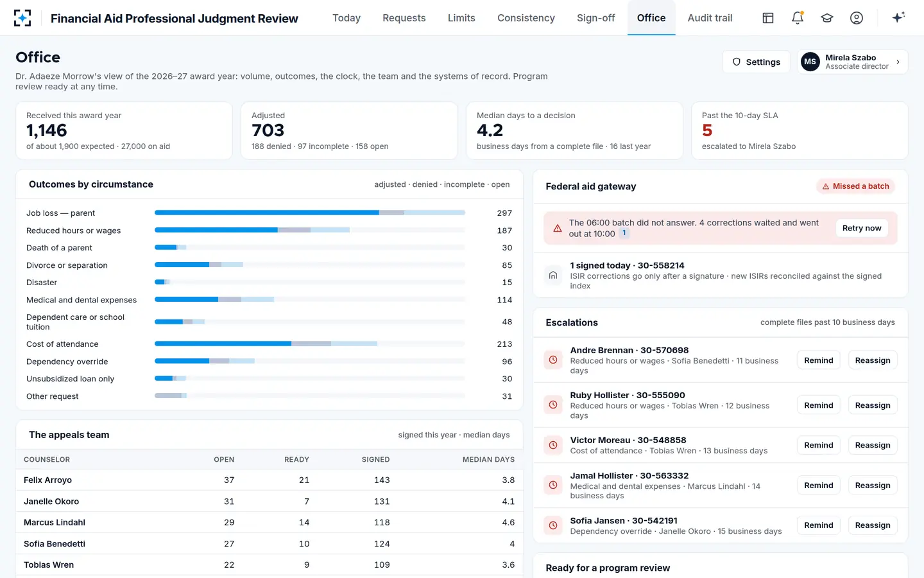
Task: Select Felix Arroyo's row in appeals team
Action: click(269, 480)
